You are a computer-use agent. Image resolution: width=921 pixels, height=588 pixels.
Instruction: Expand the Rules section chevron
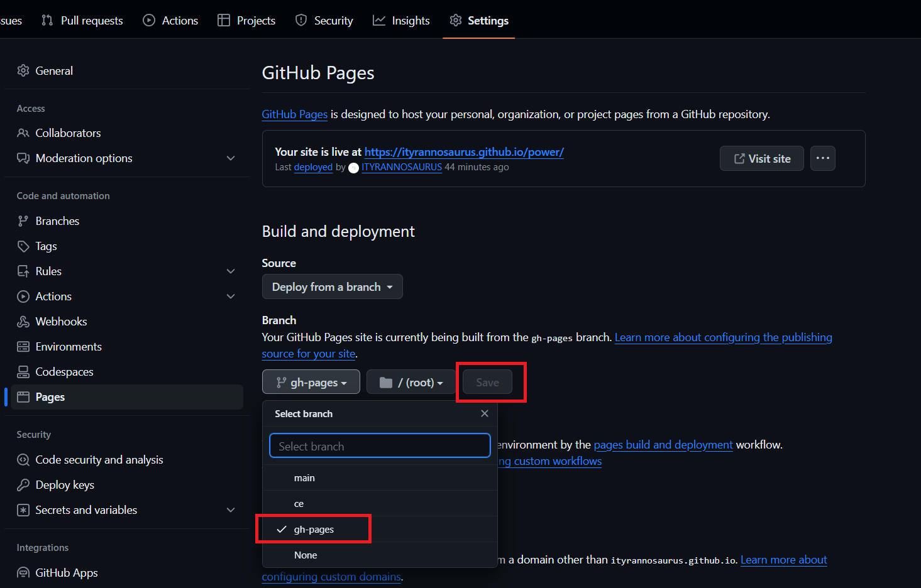click(x=231, y=271)
